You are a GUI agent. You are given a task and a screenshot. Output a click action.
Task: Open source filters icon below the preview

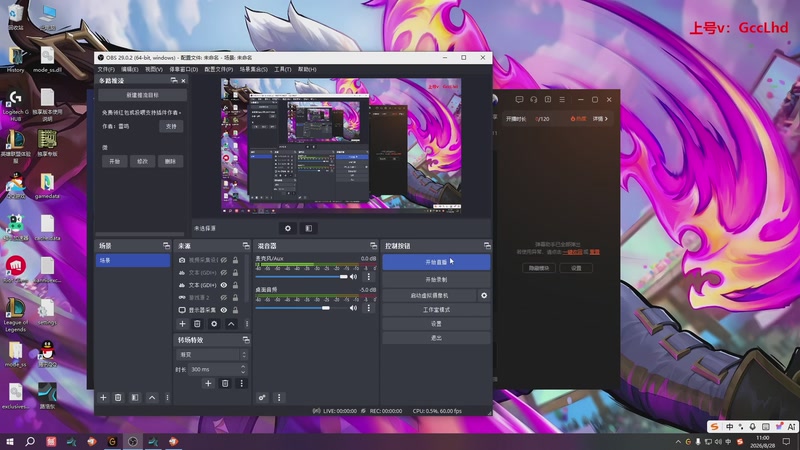coord(309,228)
